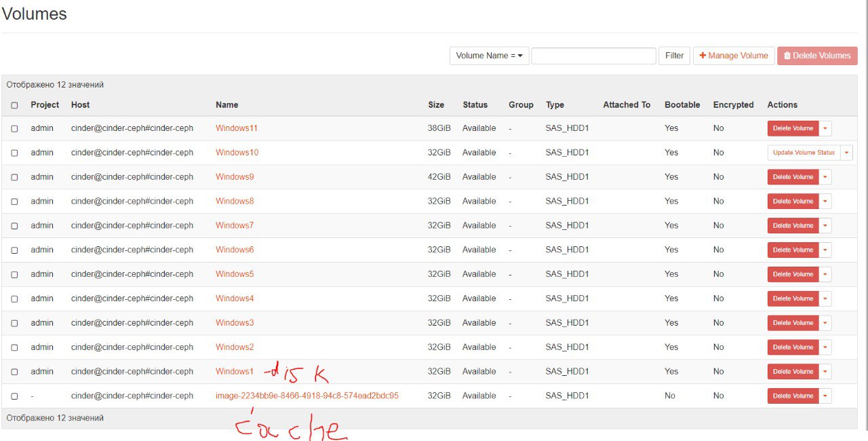Delete Volume button for Windows6
This screenshot has height=441, width=868.
tap(793, 250)
